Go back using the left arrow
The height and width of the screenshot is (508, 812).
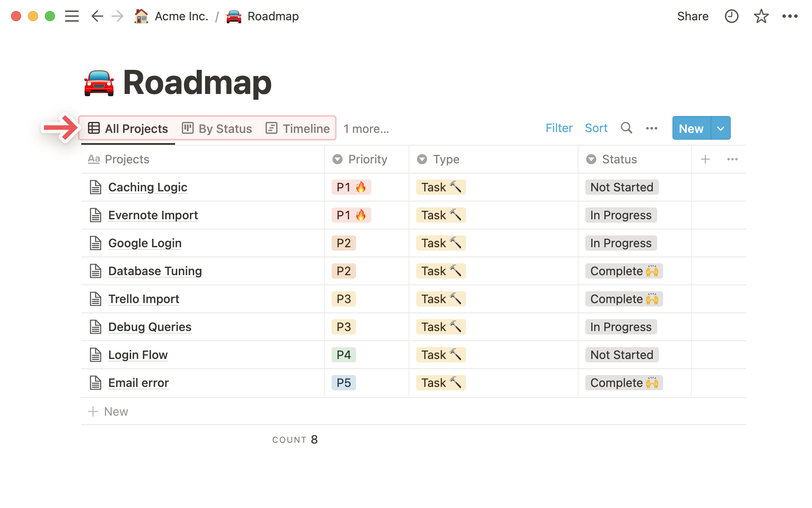coord(97,17)
